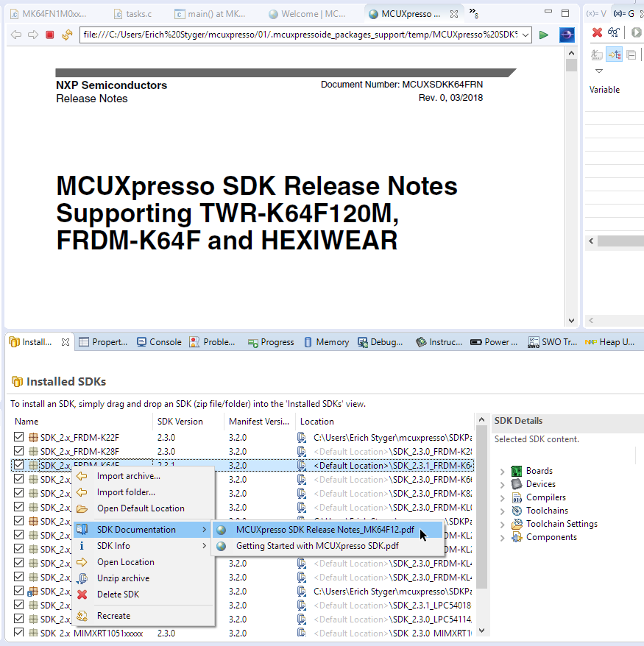Image resolution: width=644 pixels, height=646 pixels.
Task: Expand the Toolchain Settings node
Action: pos(503,525)
